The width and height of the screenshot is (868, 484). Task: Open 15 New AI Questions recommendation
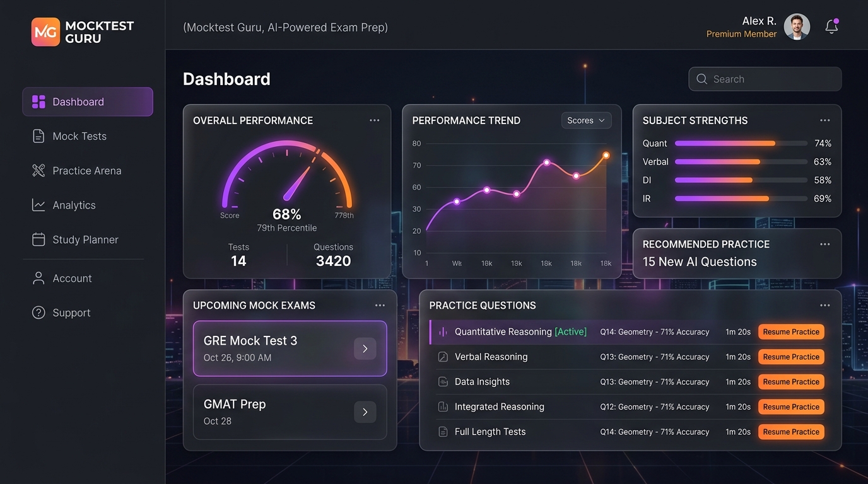tap(700, 262)
